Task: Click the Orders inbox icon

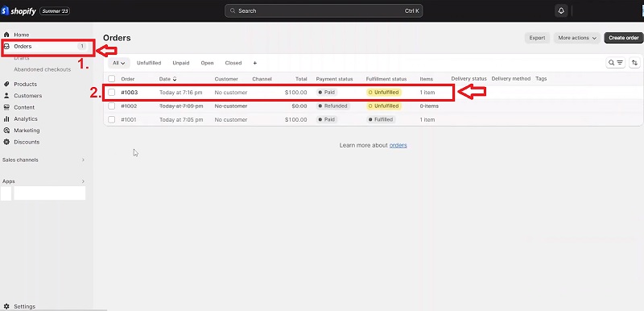Action: [x=6, y=47]
